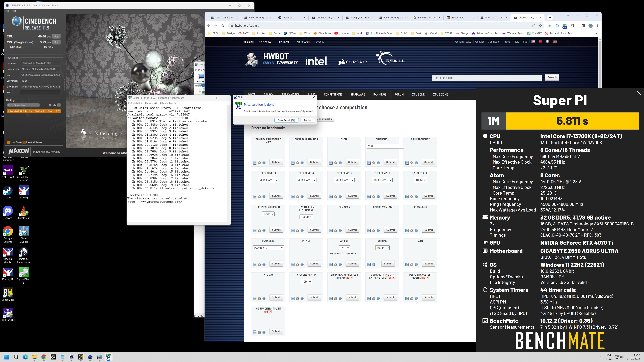Click the Search button on HWBOT

(x=552, y=78)
